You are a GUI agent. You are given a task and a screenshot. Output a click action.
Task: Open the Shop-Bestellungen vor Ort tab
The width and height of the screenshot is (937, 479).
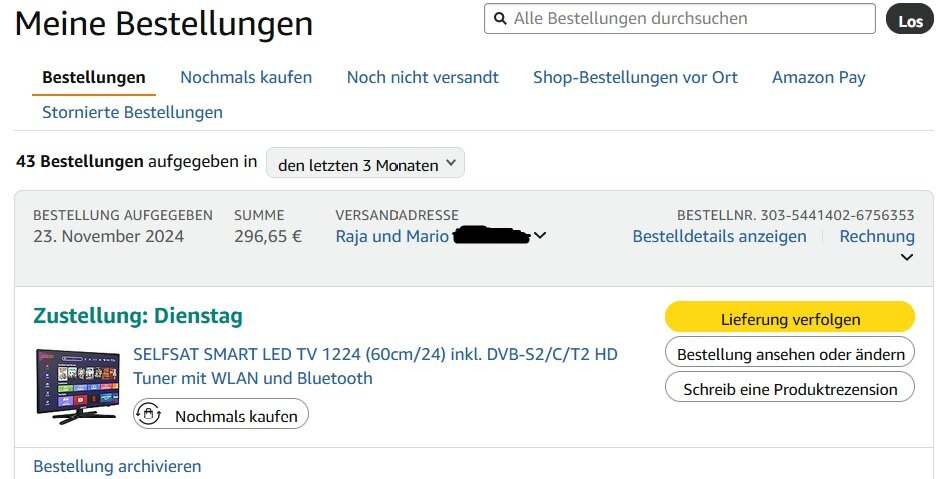coord(635,78)
